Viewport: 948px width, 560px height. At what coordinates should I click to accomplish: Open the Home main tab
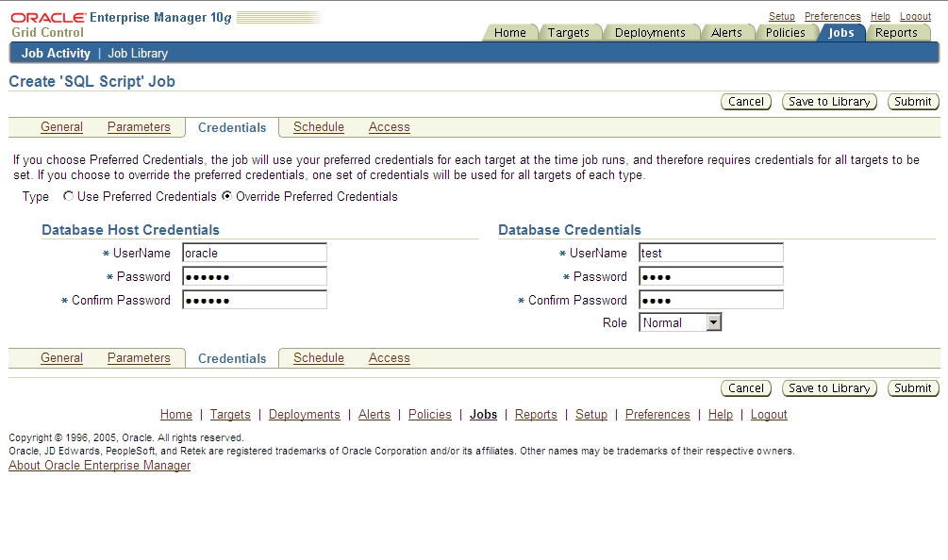pos(509,33)
